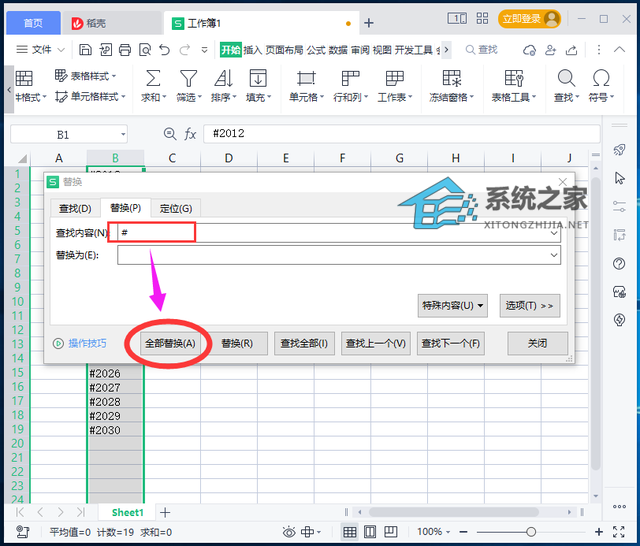Switch to Find (查找) tab in dialog
Screen dimensions: 640x546
(x=75, y=209)
